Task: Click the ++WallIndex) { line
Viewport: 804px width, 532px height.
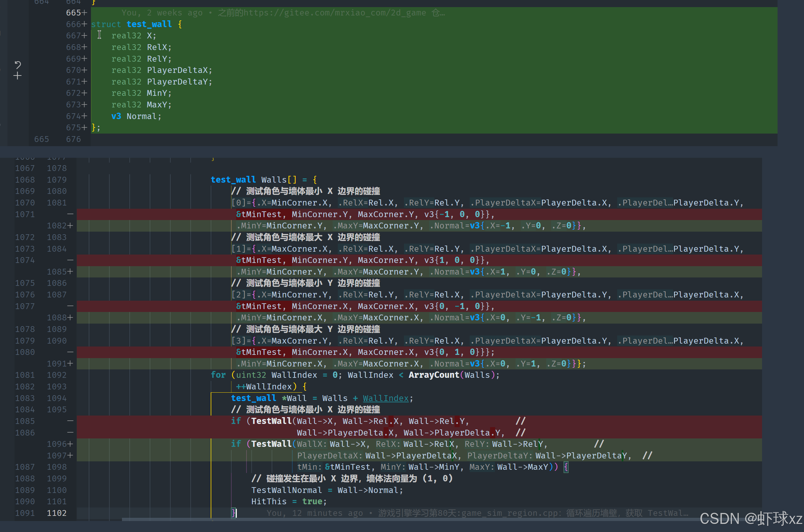Action: pyautogui.click(x=271, y=386)
